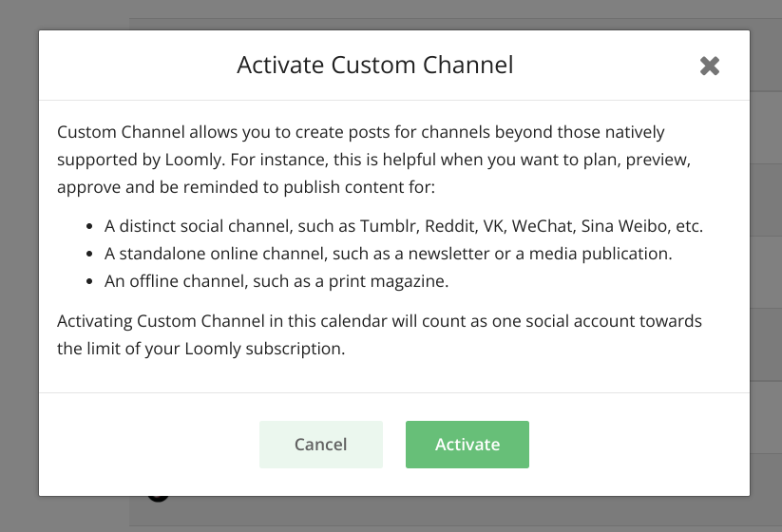Cancel the custom channel activation
Image resolution: width=782 pixels, height=532 pixels.
tap(320, 445)
